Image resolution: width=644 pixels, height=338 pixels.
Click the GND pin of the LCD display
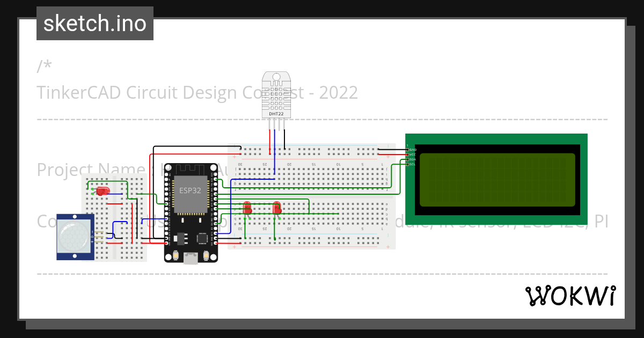coord(408,150)
